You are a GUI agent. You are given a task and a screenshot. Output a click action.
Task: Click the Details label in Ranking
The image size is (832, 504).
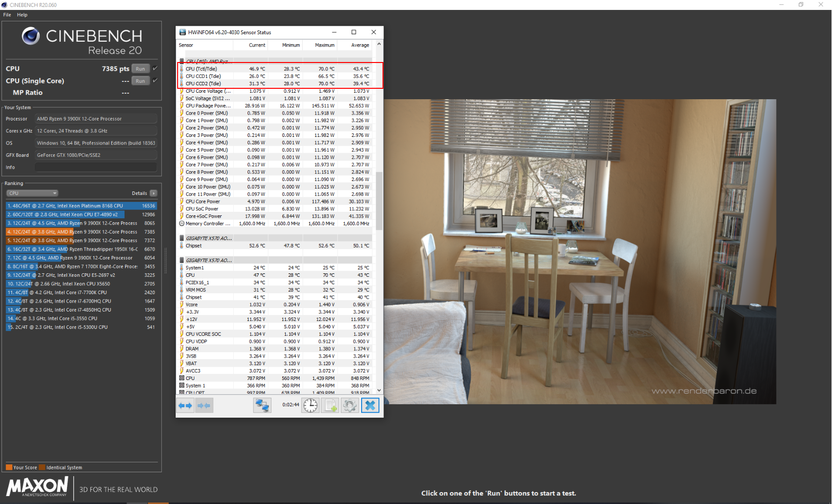pos(139,193)
